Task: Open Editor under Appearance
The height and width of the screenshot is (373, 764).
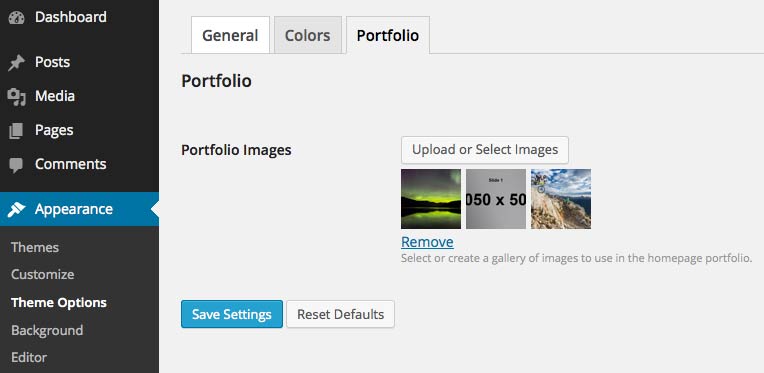Action: (x=29, y=357)
